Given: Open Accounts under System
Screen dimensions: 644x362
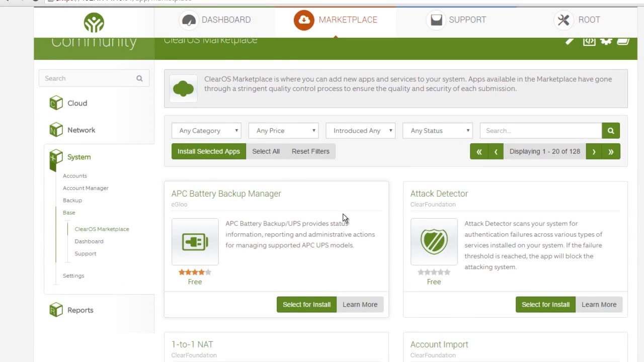Looking at the screenshot, I should [x=75, y=176].
